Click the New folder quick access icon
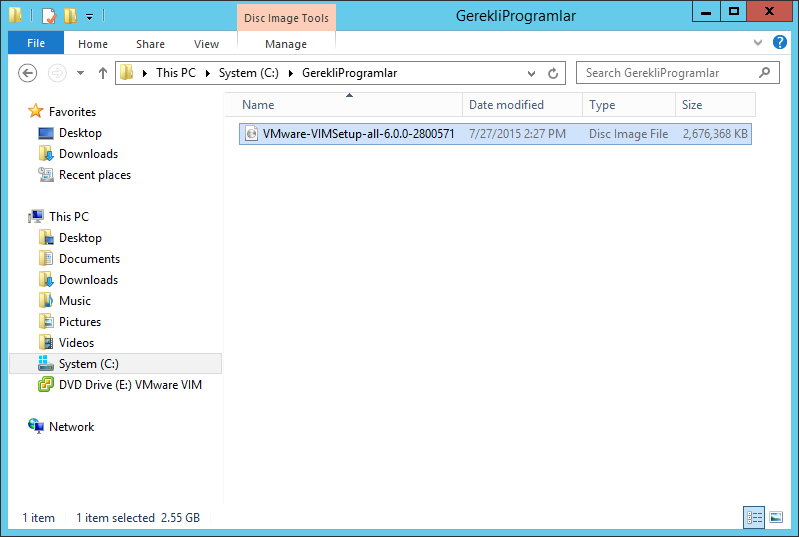The height and width of the screenshot is (537, 799). click(x=70, y=16)
